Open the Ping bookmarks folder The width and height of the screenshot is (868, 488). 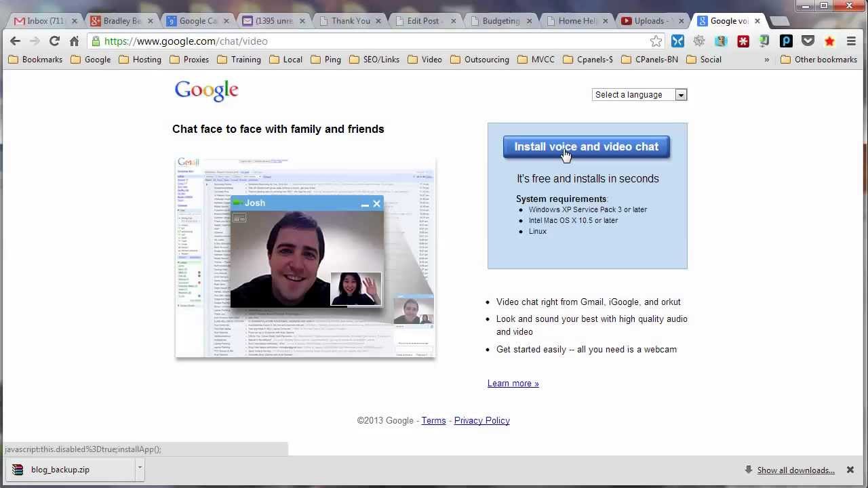[325, 60]
